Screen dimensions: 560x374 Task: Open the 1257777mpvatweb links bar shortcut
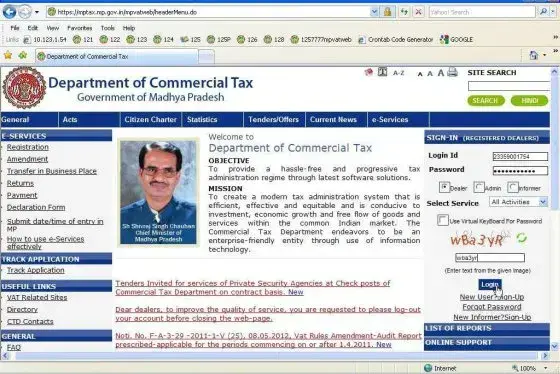(321, 39)
